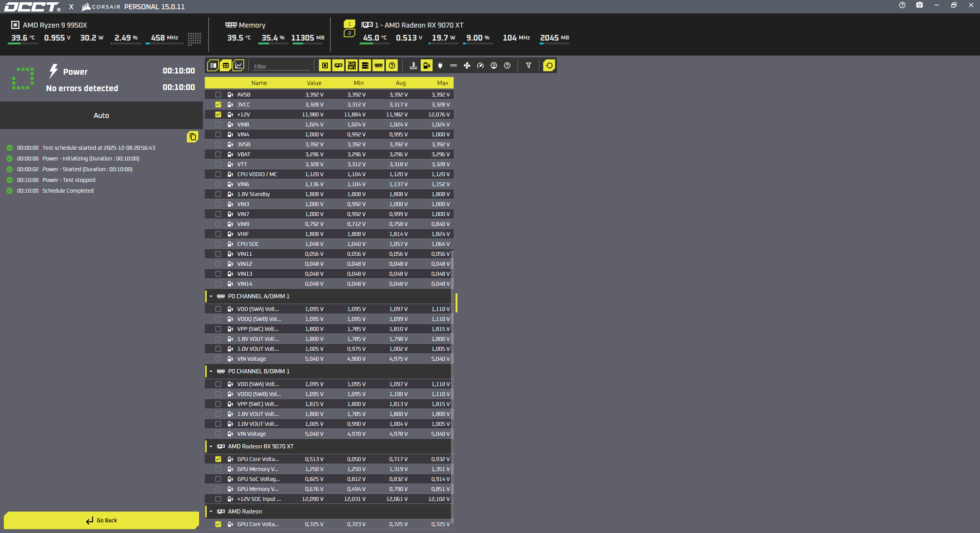Image resolution: width=980 pixels, height=533 pixels.
Task: Toggle other sensor types filter in grey
Action: pyautogui.click(x=507, y=65)
